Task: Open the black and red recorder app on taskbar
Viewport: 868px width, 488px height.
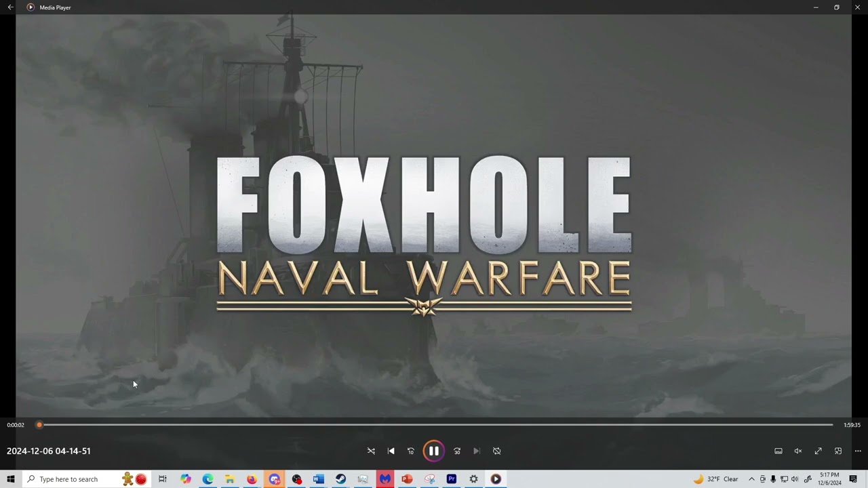Action: click(x=296, y=479)
